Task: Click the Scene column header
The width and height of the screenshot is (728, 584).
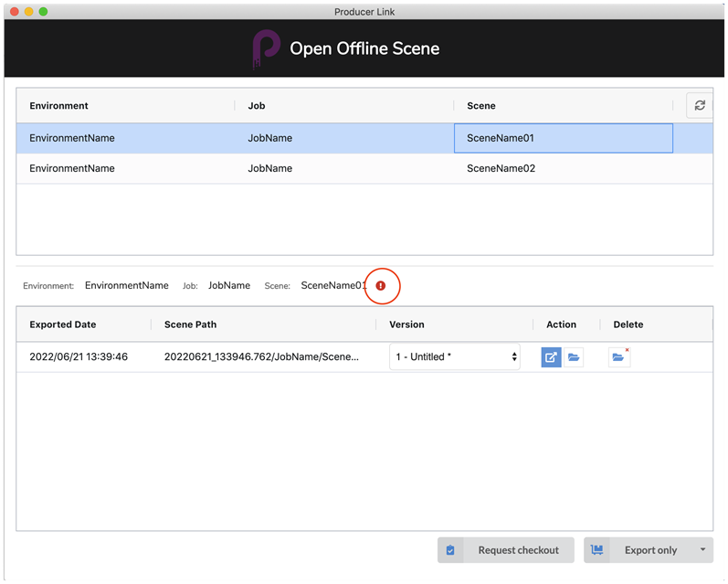Action: 480,106
